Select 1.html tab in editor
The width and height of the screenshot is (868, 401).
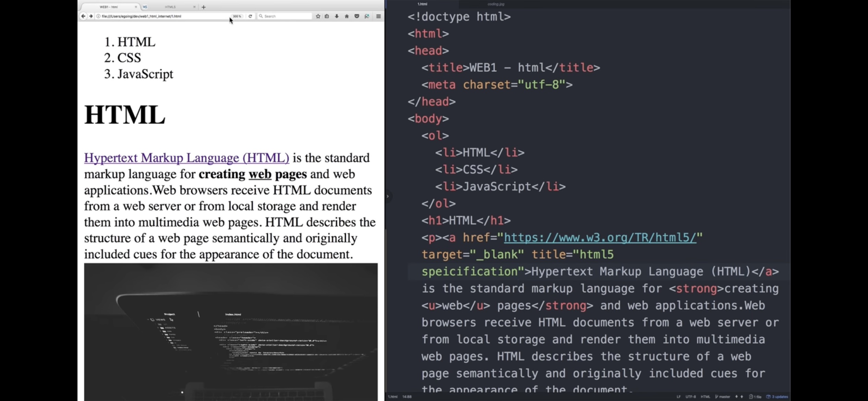[x=422, y=4]
